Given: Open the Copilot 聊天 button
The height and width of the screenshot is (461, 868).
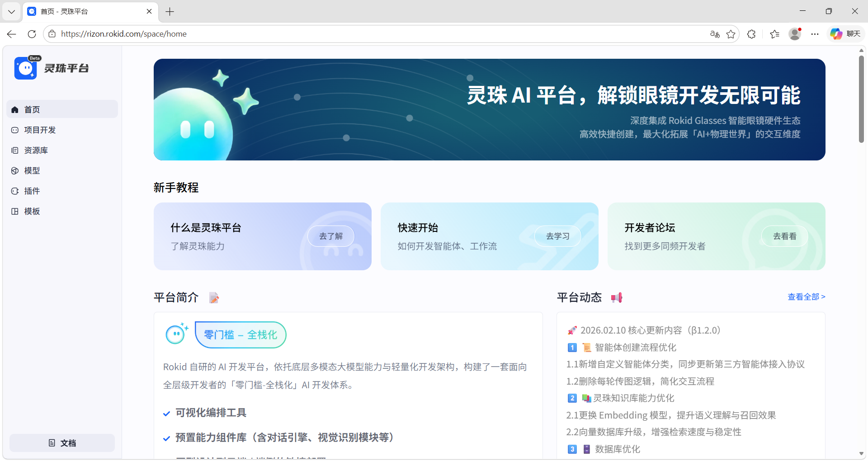Looking at the screenshot, I should 845,34.
